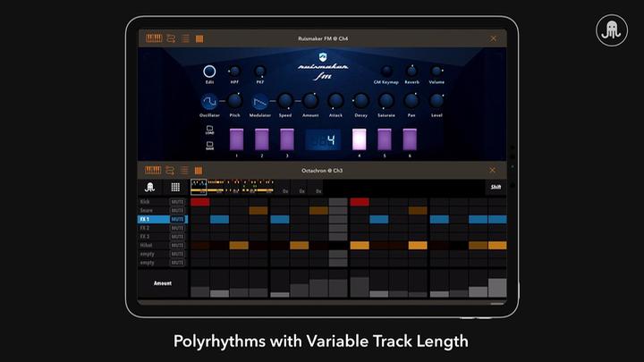Click the Edit ring button in Ruismaker
The width and height of the screenshot is (644, 362).
[x=209, y=72]
